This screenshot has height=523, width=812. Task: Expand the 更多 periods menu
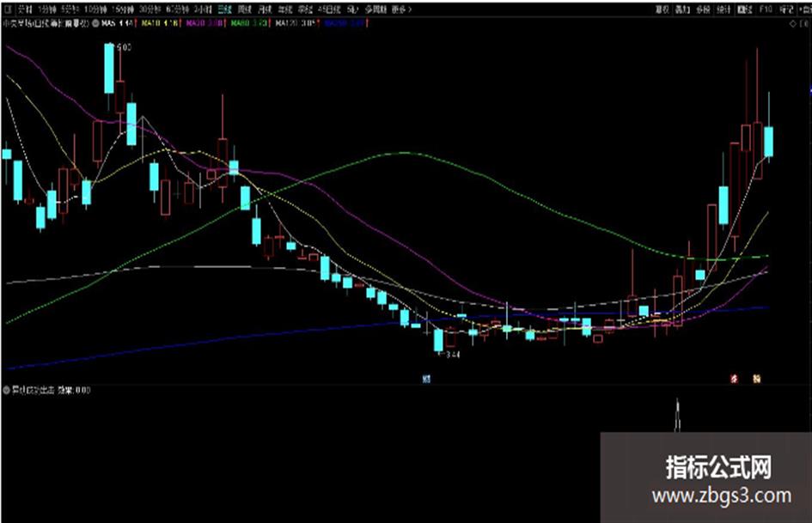(x=402, y=9)
